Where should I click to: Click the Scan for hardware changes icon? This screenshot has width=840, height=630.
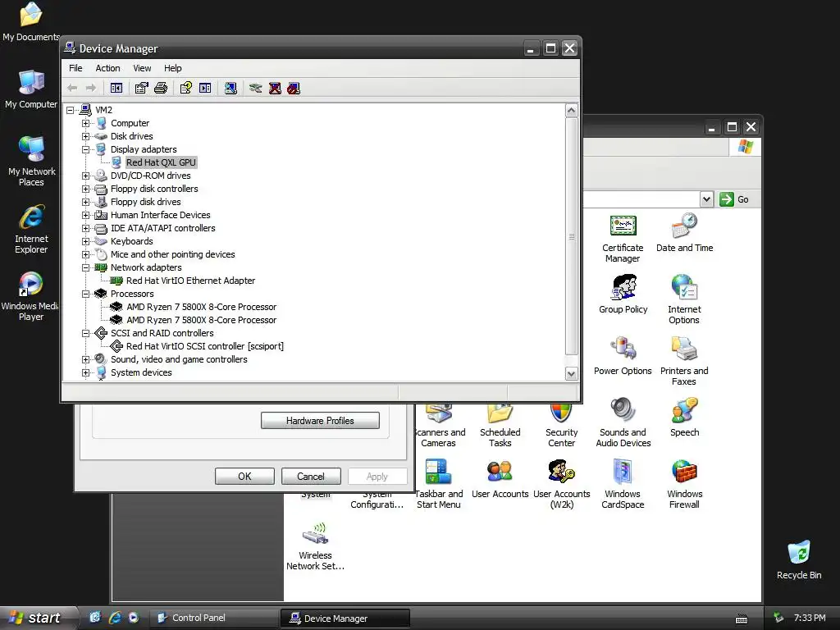click(x=231, y=88)
